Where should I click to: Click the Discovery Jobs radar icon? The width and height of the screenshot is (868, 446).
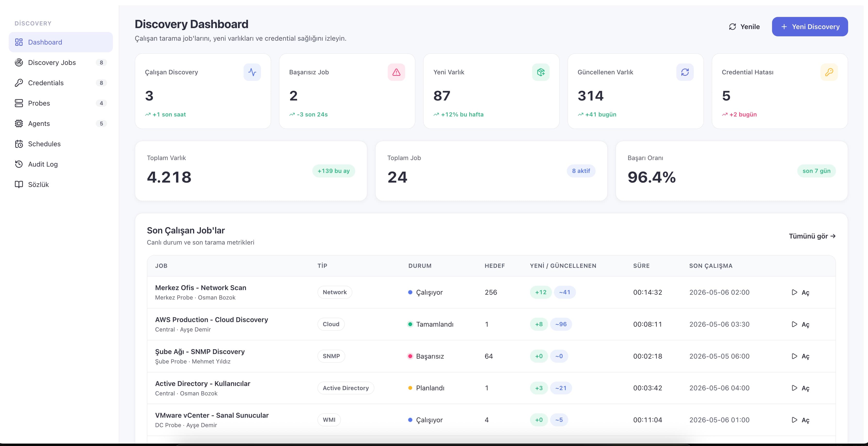point(19,63)
